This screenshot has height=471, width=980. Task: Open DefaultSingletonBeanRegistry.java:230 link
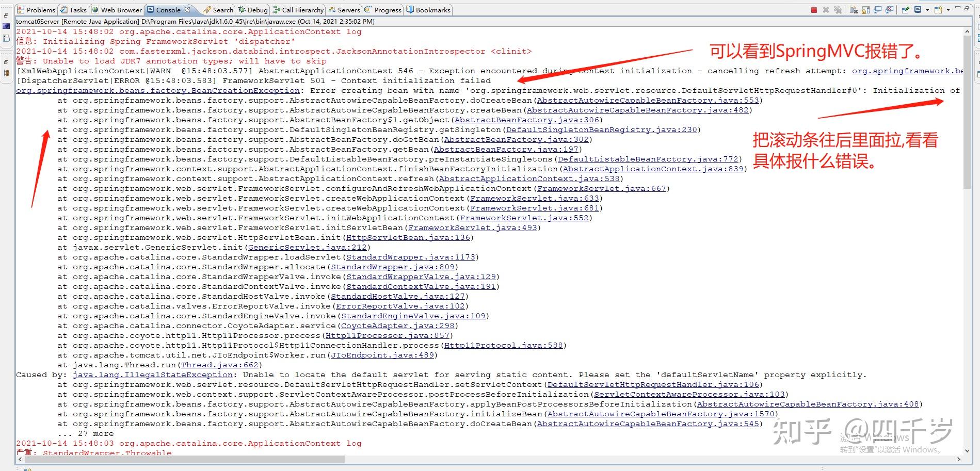602,129
